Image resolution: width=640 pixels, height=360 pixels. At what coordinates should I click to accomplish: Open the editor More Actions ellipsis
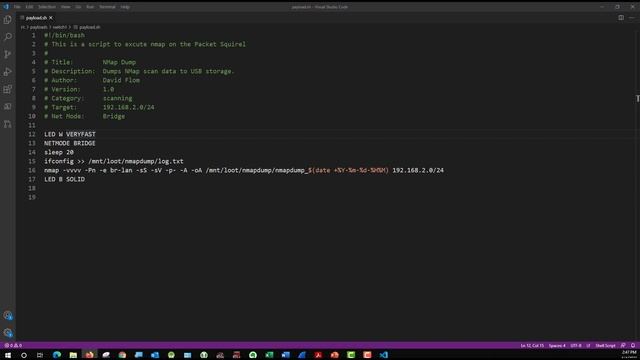(631, 18)
